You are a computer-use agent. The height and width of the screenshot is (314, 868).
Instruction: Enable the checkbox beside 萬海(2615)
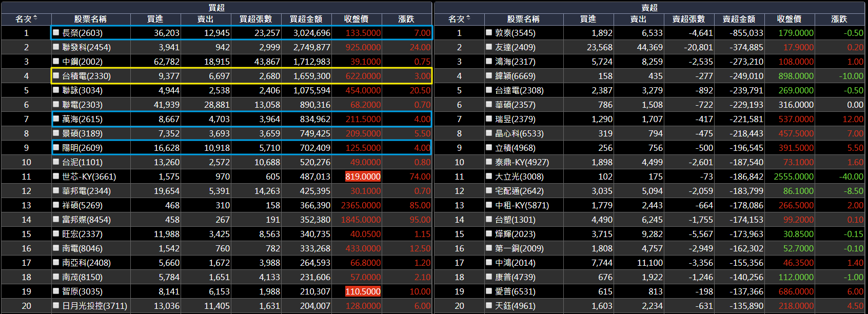tap(56, 119)
